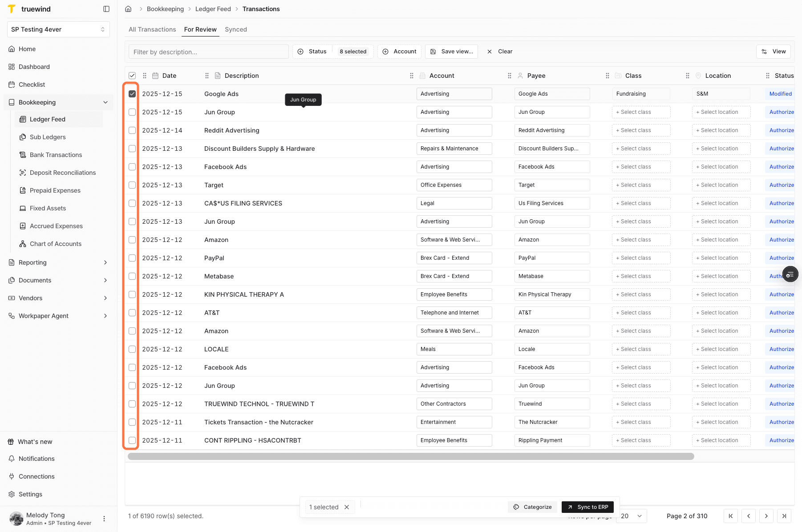Switch to All Transactions tab

click(152, 29)
